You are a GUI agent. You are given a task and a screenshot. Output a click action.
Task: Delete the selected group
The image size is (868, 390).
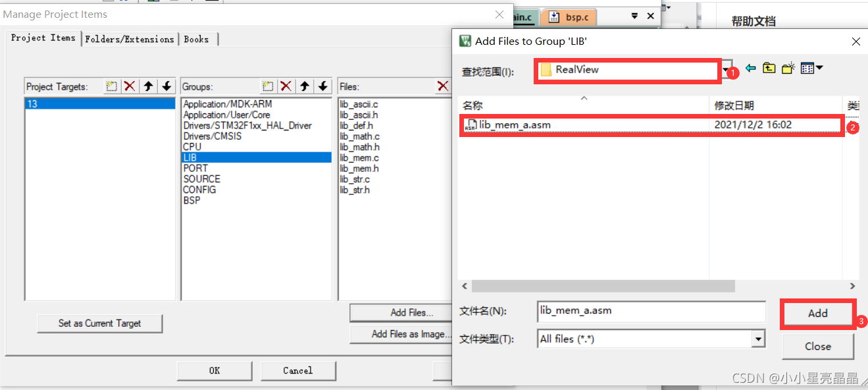[286, 86]
